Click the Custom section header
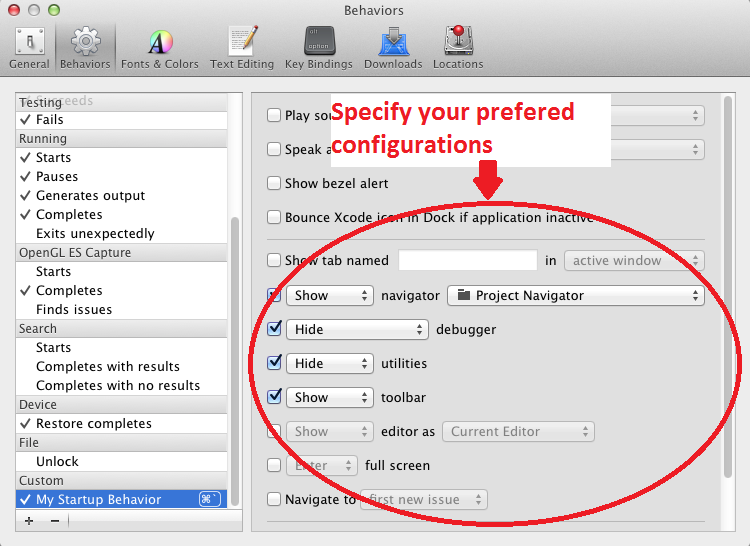The image size is (750, 546). pos(121,480)
